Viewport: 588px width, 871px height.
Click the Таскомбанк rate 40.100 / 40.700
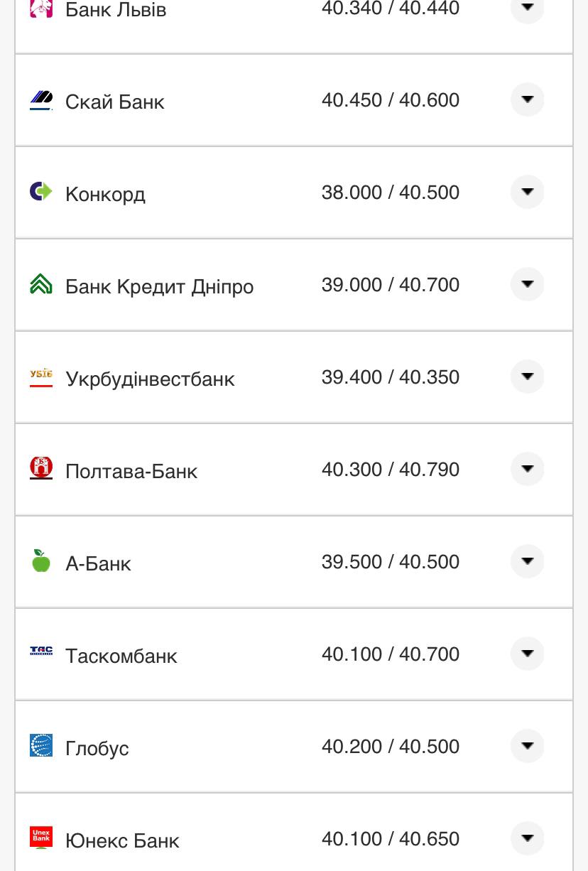390,654
